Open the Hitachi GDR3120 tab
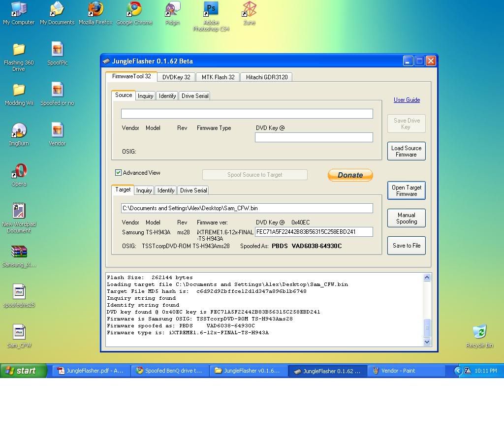Image resolution: width=504 pixels, height=443 pixels. pyautogui.click(x=266, y=77)
